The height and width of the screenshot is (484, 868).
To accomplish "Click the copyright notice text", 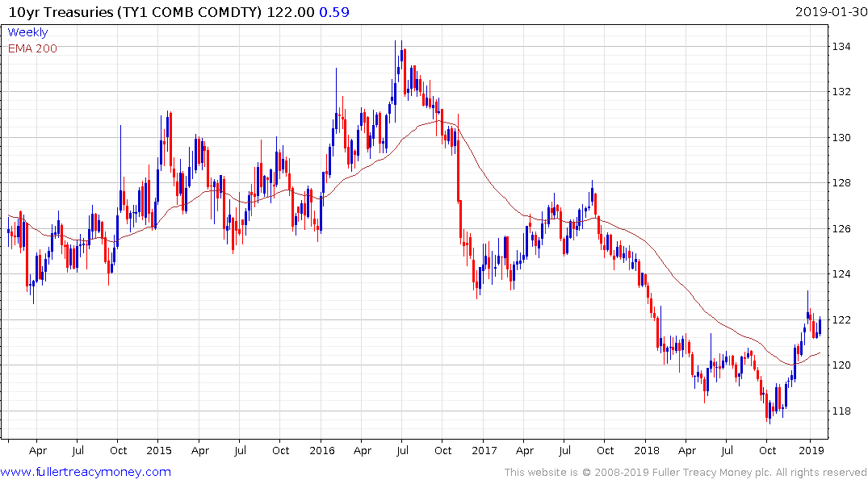I will pos(686,473).
